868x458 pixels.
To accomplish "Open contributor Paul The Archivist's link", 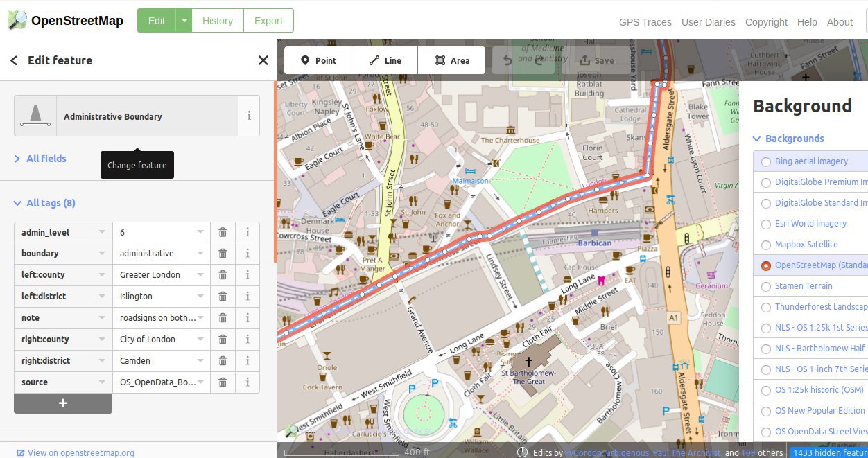I will [x=686, y=452].
